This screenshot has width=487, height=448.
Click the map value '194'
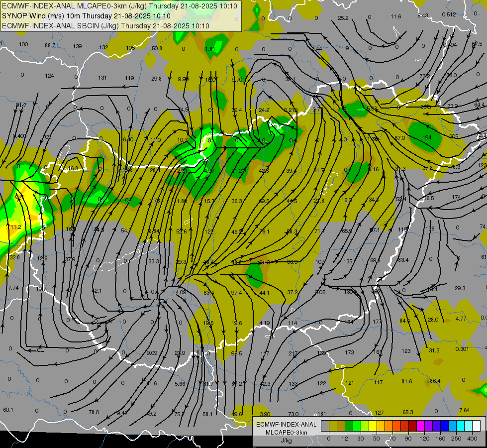point(427,137)
